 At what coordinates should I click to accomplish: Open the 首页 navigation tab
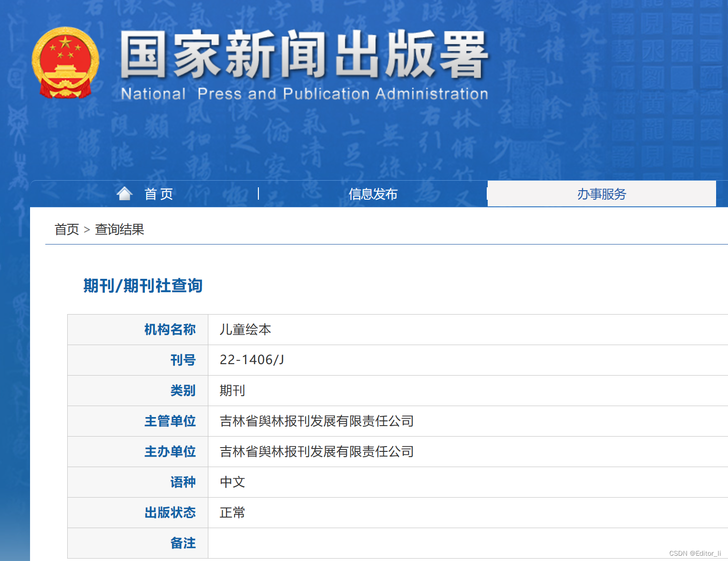158,194
